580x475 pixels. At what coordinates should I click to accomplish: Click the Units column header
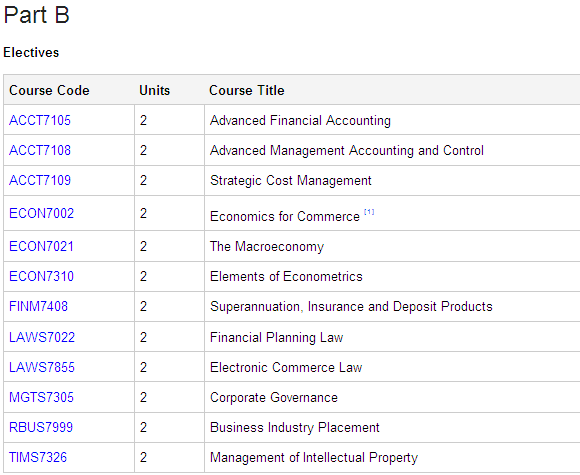click(155, 90)
